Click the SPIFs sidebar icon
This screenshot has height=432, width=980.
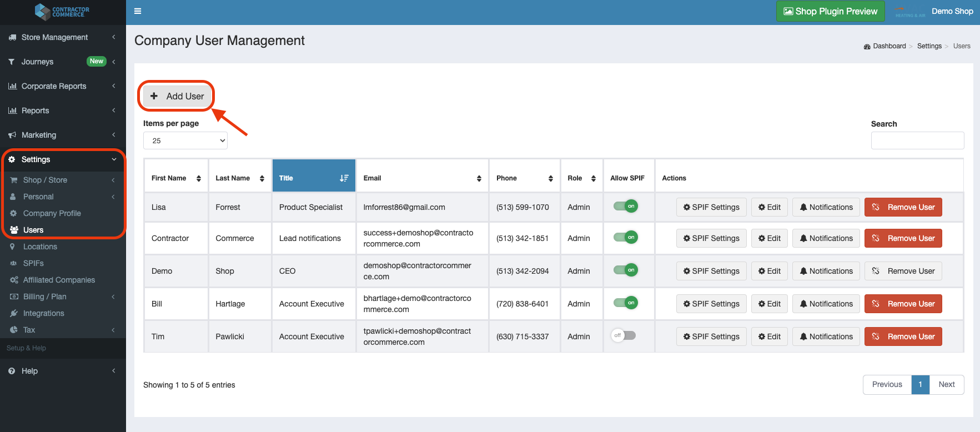(x=13, y=263)
